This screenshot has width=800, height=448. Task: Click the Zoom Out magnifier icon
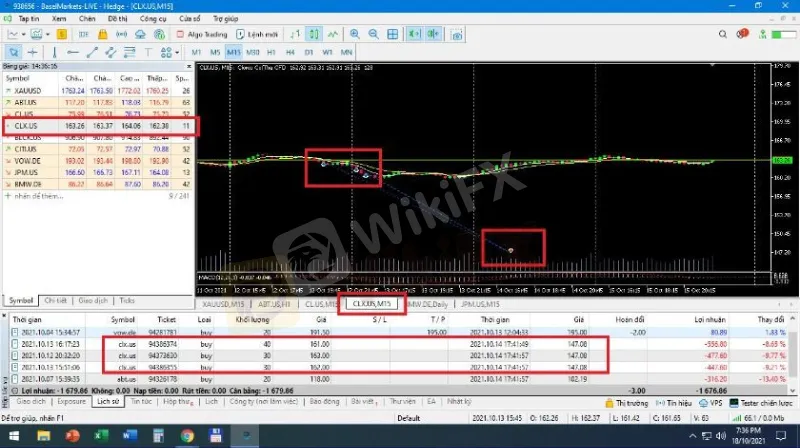pos(375,34)
